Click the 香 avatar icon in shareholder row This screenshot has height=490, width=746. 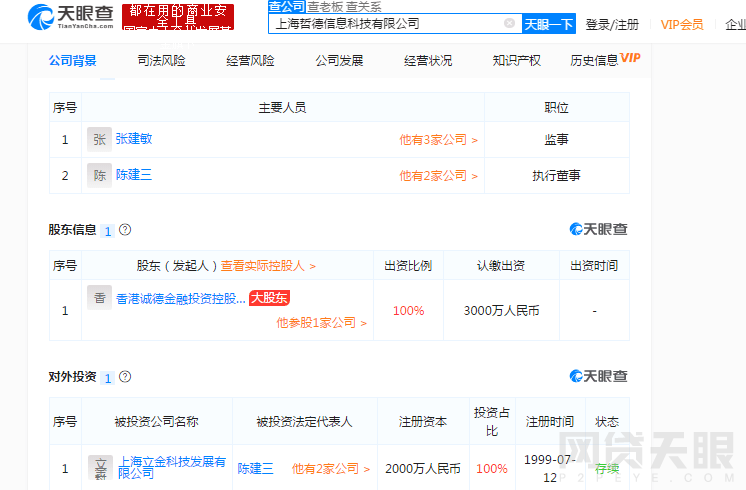(x=99, y=298)
